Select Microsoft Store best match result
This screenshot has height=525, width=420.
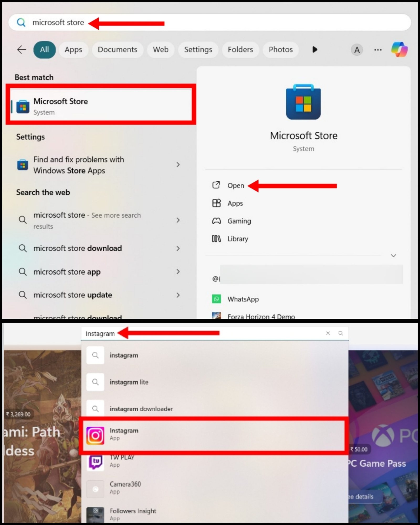coord(101,105)
